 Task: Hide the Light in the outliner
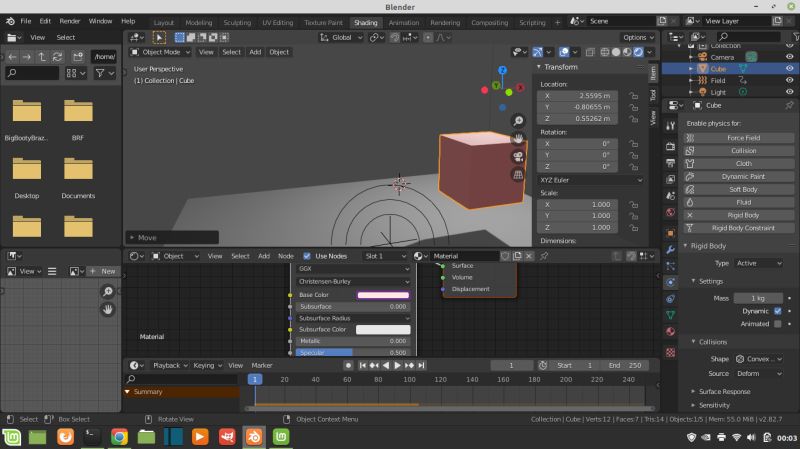click(790, 92)
